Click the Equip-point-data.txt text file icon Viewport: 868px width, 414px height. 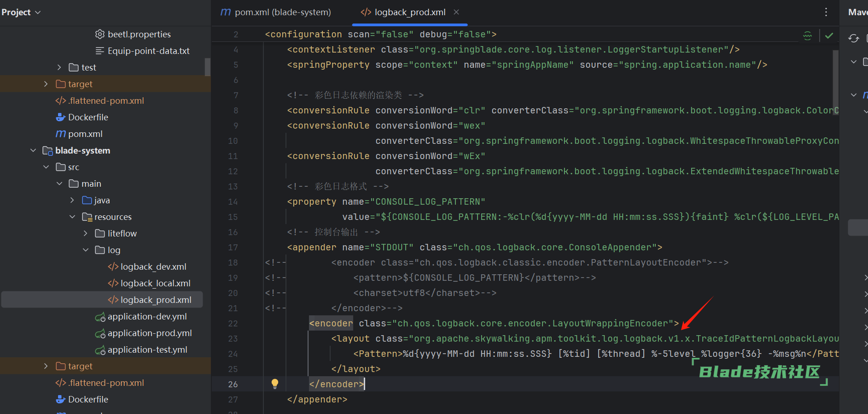100,51
